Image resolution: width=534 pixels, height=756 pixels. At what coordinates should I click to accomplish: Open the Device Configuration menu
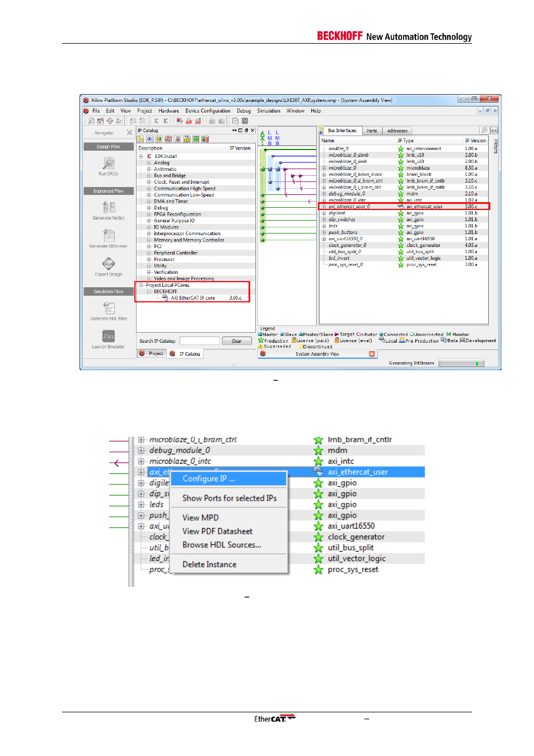[208, 111]
